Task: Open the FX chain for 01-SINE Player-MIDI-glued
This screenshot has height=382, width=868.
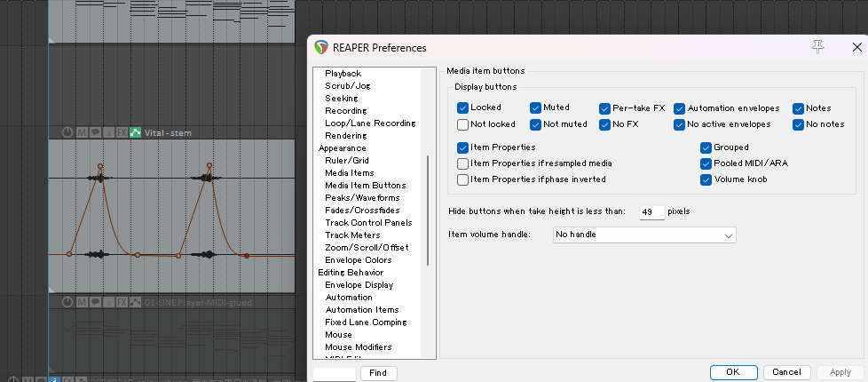Action: point(122,302)
